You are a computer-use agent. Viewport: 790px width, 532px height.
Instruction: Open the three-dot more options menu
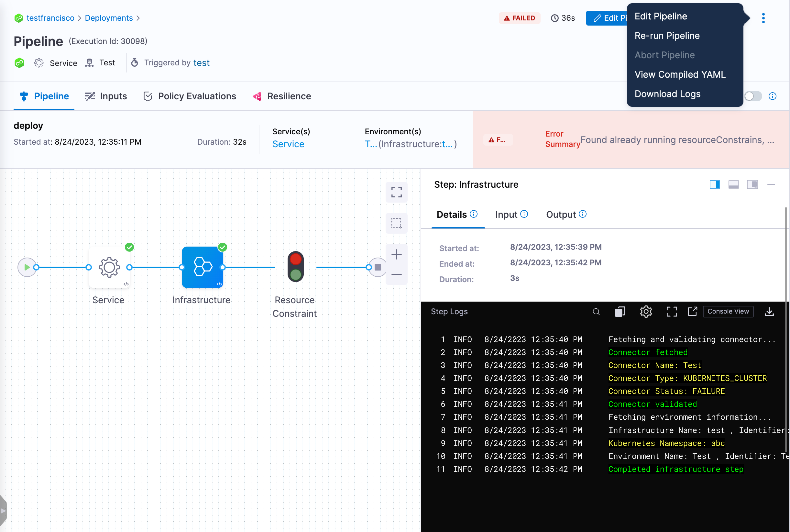pos(763,18)
